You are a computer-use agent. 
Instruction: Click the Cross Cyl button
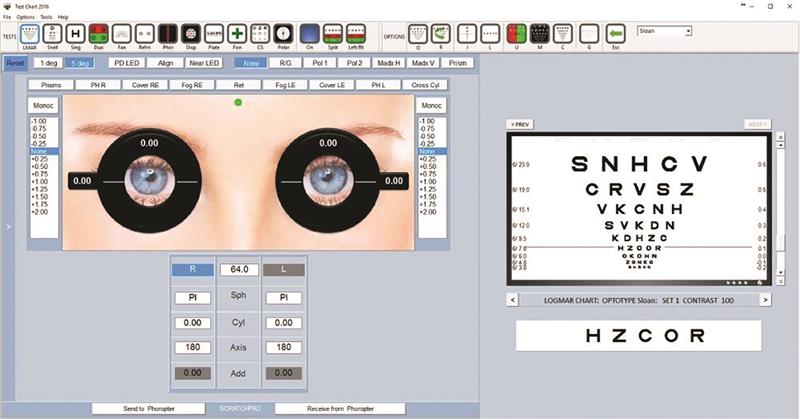pos(426,85)
